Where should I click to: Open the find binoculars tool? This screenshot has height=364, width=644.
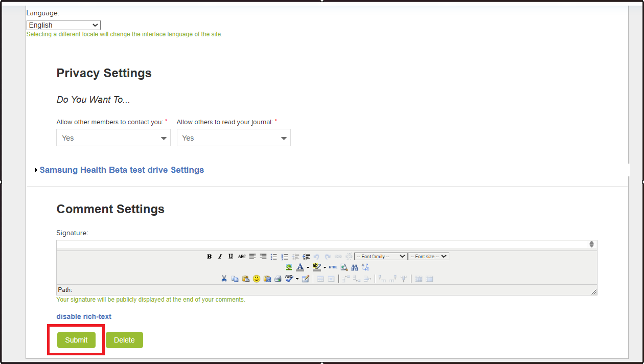point(355,267)
